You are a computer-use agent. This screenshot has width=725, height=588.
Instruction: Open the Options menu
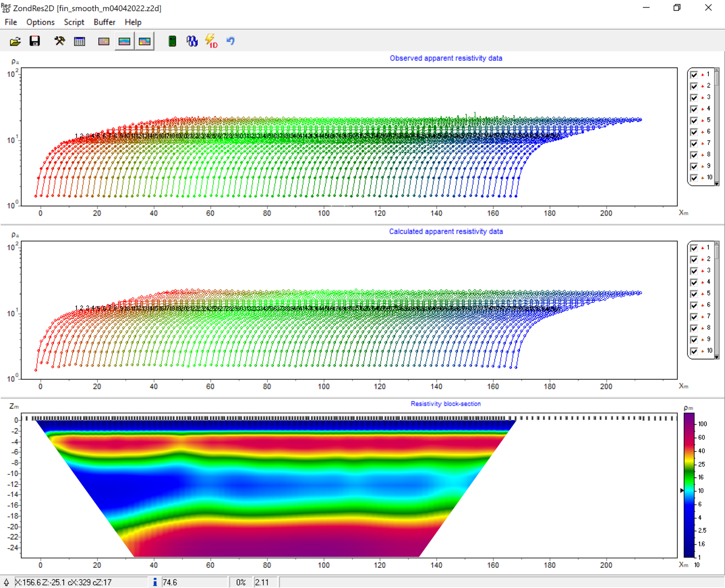click(x=40, y=22)
